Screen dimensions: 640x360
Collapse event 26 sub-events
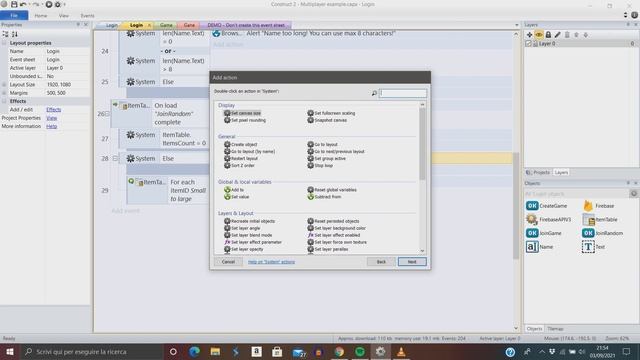click(108, 114)
